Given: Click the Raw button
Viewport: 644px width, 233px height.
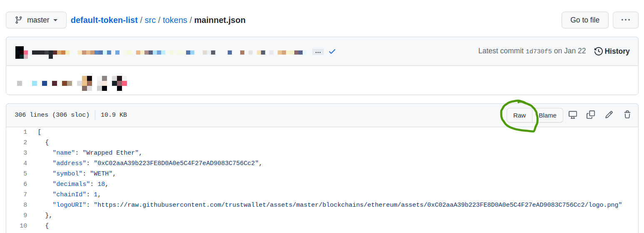Looking at the screenshot, I should [519, 115].
